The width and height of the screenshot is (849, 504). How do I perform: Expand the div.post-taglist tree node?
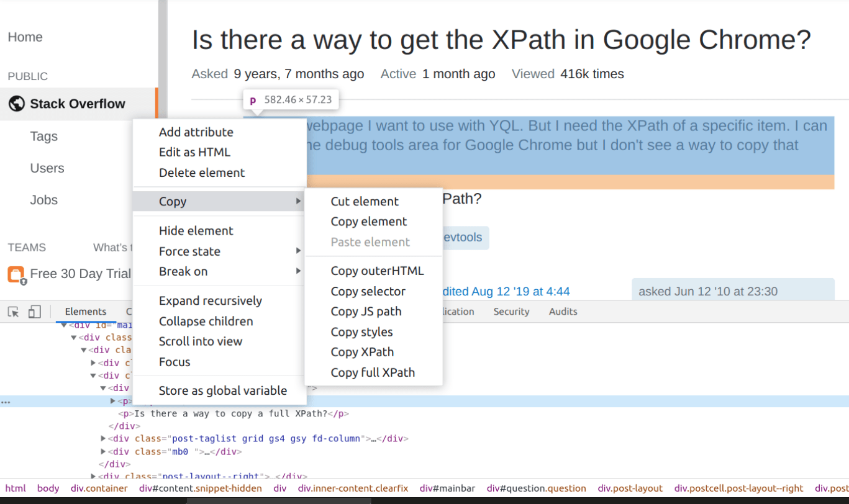pos(102,438)
